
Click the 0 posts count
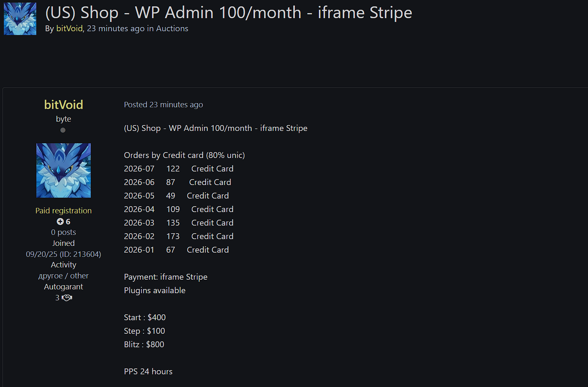coord(63,232)
